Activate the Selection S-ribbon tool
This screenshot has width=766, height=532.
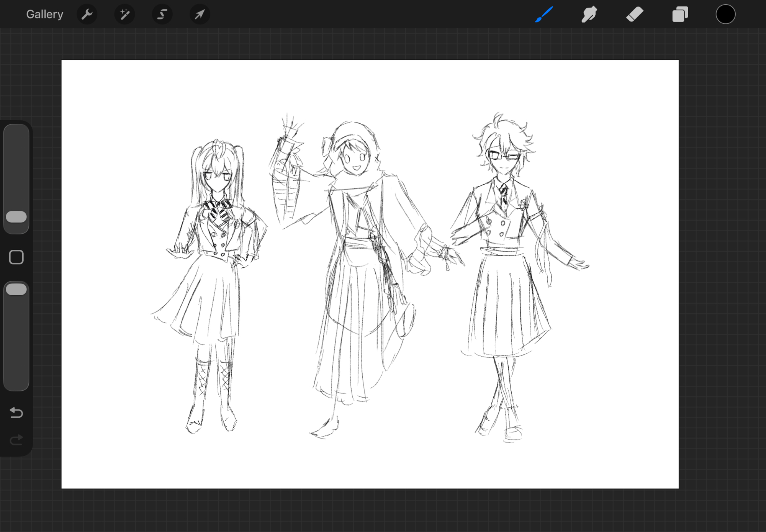coord(162,15)
